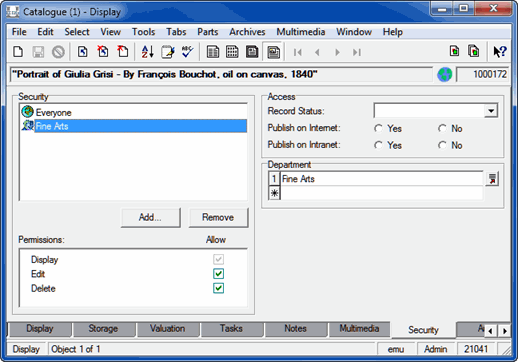Open the Parts menu
Image resolution: width=518 pixels, height=362 pixels.
coord(207,32)
